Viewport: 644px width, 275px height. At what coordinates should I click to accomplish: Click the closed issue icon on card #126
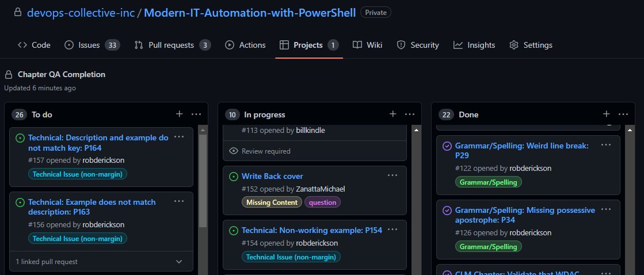tap(447, 210)
